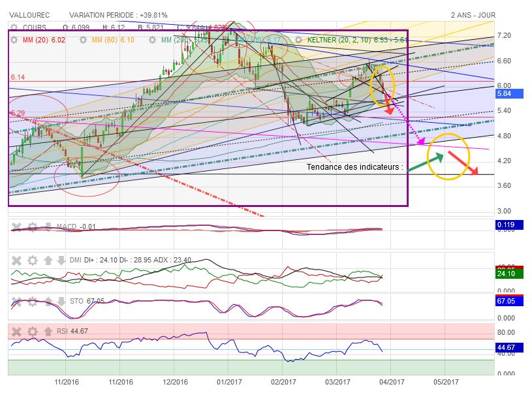Open RSI indicator settings gear
Viewport: 532px width, 393px height.
32,331
